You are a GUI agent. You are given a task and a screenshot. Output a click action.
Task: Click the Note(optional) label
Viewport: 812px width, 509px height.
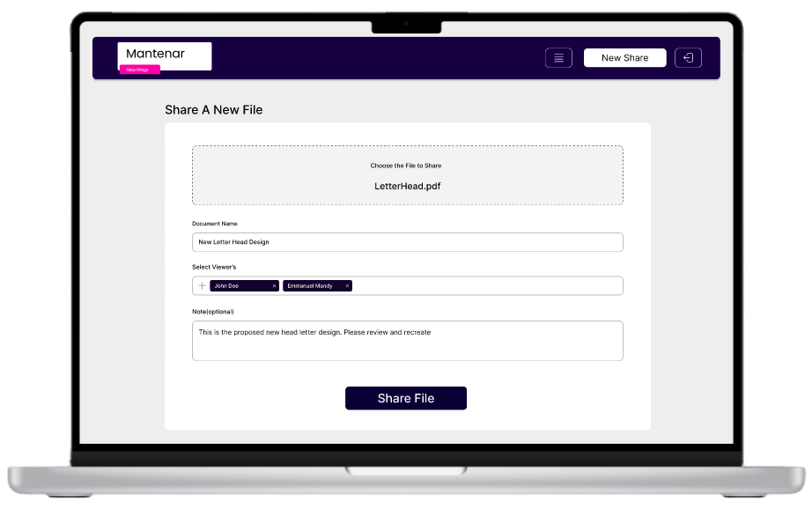click(213, 312)
